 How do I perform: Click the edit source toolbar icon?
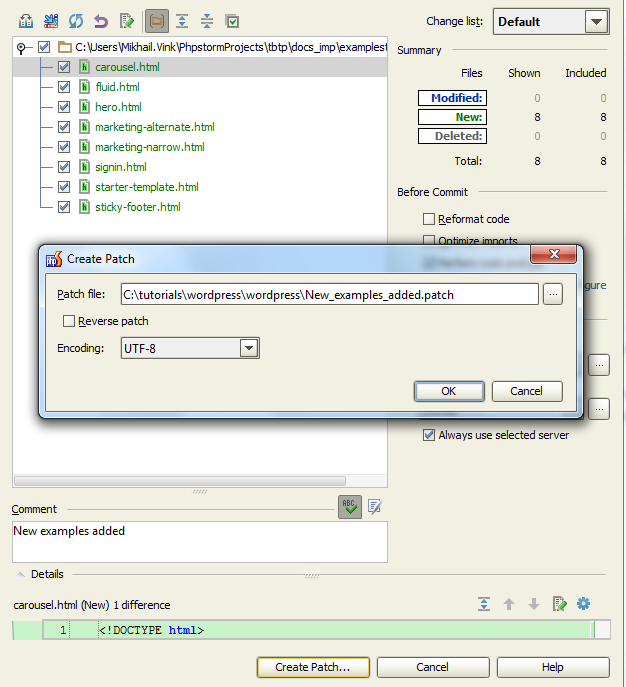pyautogui.click(x=127, y=21)
